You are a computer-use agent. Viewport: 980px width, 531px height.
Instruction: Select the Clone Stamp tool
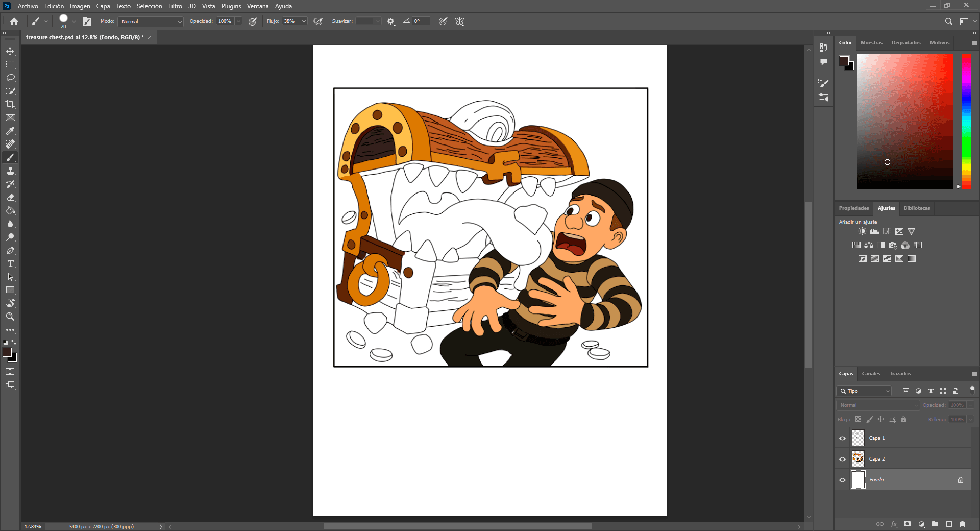click(10, 171)
